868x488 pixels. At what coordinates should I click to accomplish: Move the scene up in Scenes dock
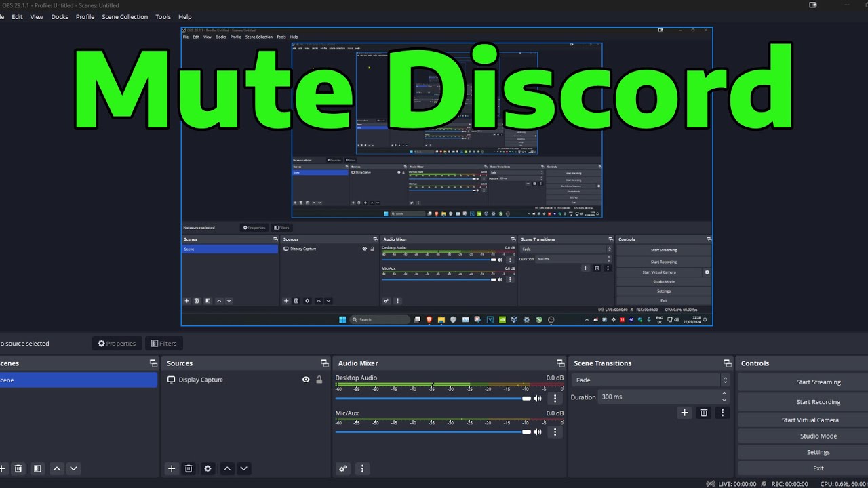pos(57,468)
